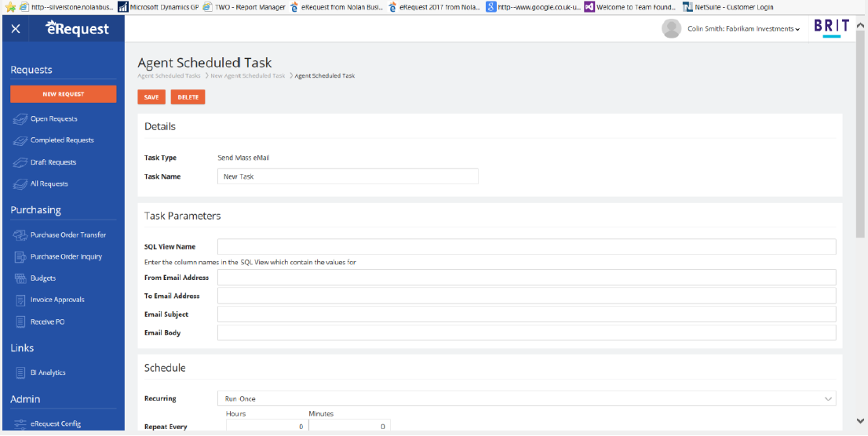
Task: Click into the SQL View Name field
Action: tap(526, 247)
